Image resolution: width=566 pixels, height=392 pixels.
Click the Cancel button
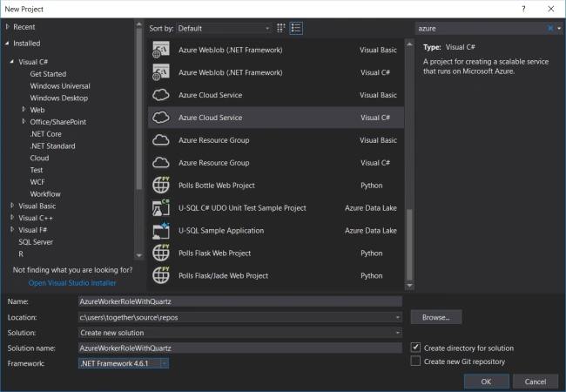536,382
